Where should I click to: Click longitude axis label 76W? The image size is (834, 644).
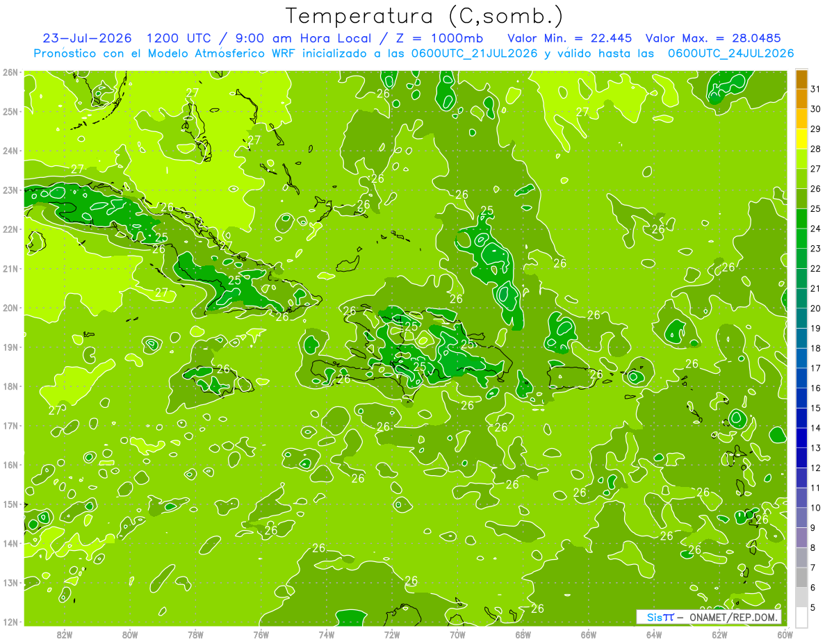(261, 634)
